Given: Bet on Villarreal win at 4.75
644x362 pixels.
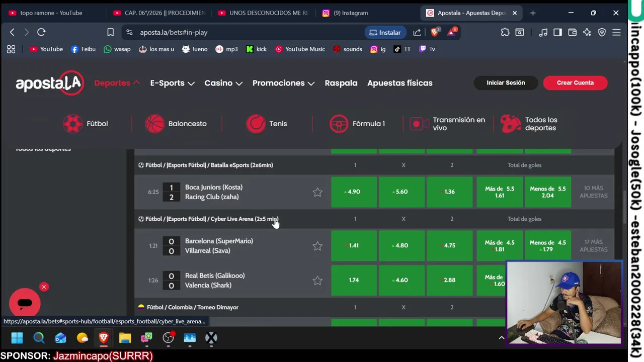Looking at the screenshot, I should [449, 245].
